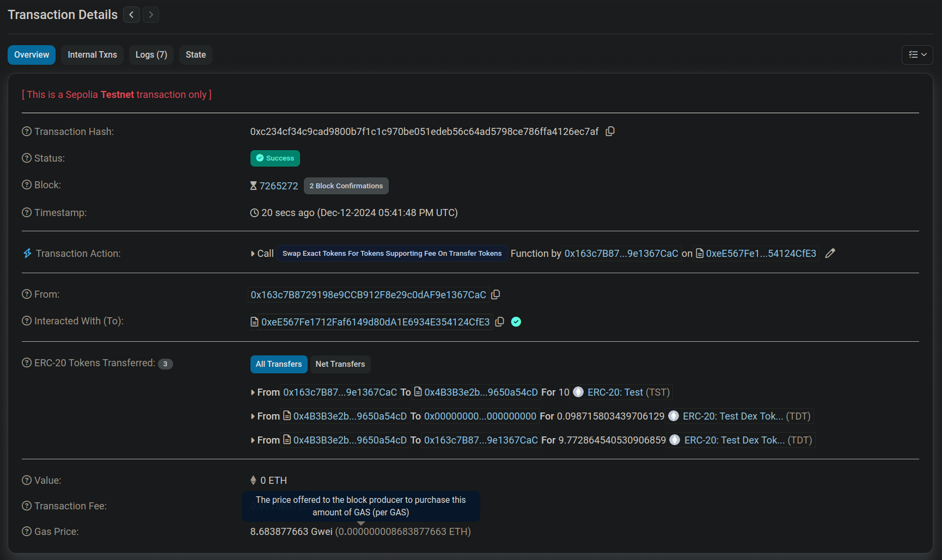Go to previous transaction arrow
This screenshot has width=942, height=560.
pos(131,15)
